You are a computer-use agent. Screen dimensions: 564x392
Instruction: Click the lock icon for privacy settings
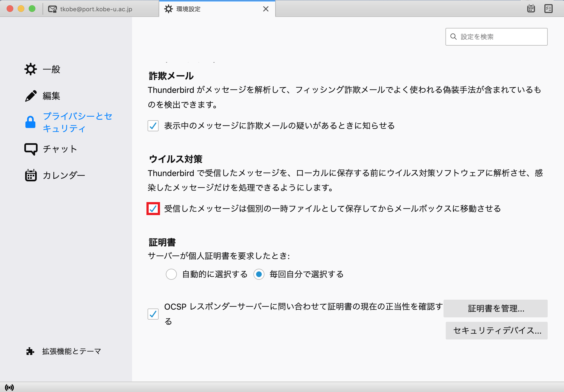30,122
